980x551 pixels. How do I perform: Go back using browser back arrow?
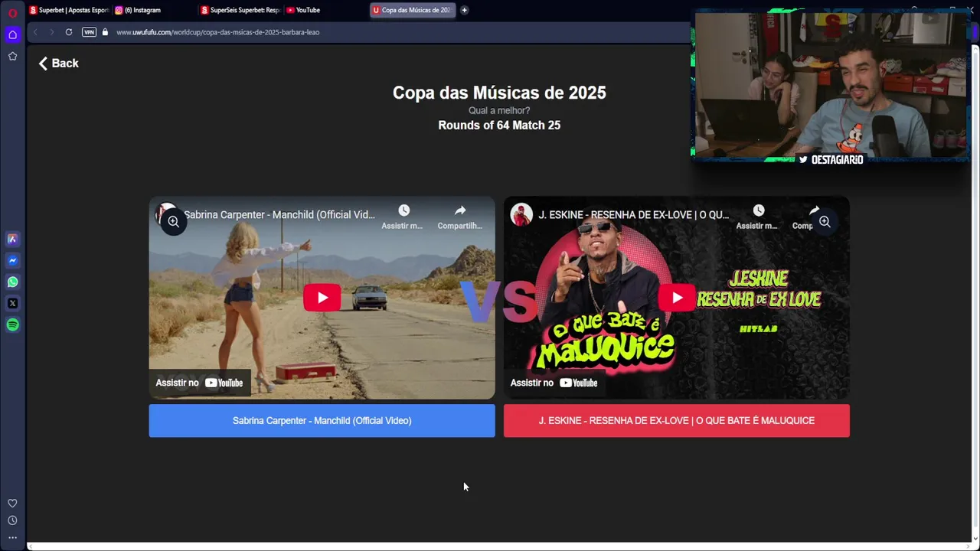point(35,32)
